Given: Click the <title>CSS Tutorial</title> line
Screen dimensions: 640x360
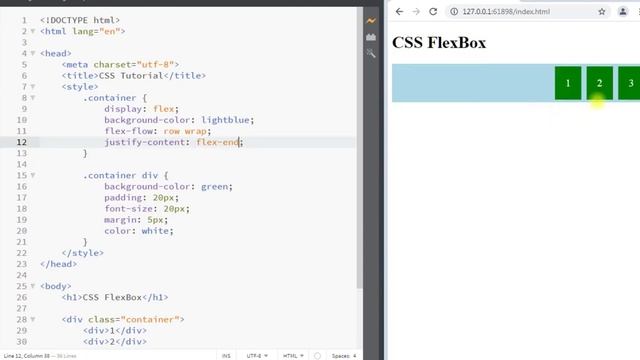Looking at the screenshot, I should click(x=133, y=76).
